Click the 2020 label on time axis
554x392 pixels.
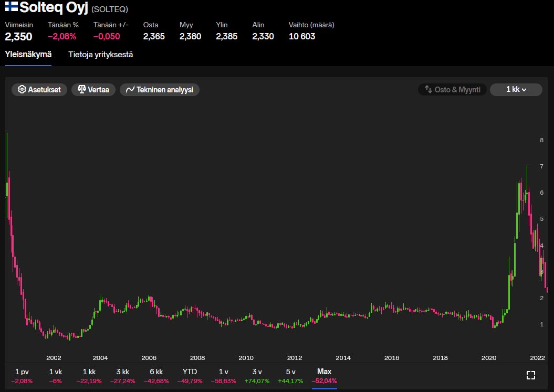point(489,358)
